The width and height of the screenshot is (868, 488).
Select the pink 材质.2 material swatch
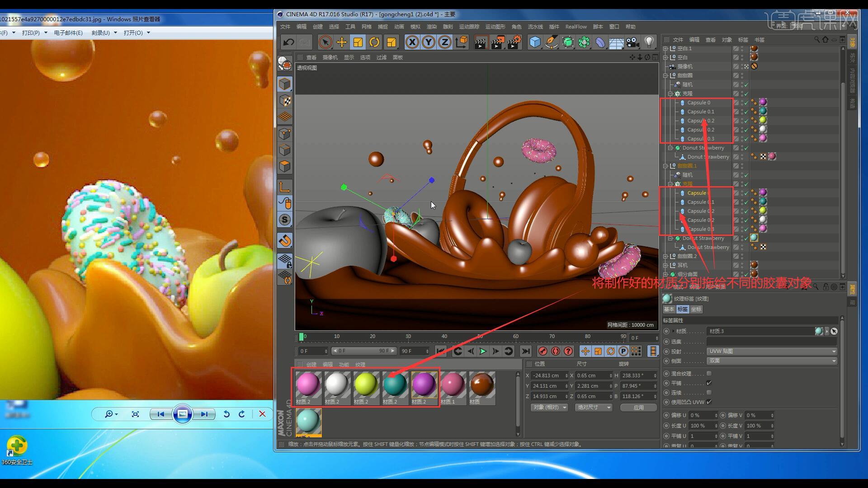(308, 388)
